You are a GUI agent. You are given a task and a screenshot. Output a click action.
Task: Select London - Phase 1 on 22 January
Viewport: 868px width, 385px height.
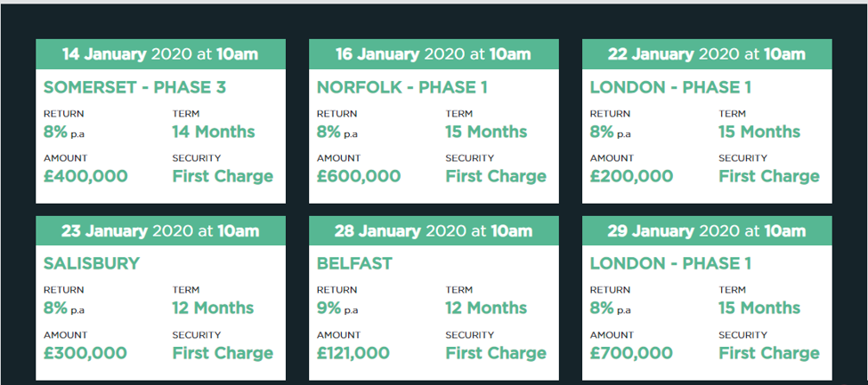pos(670,87)
